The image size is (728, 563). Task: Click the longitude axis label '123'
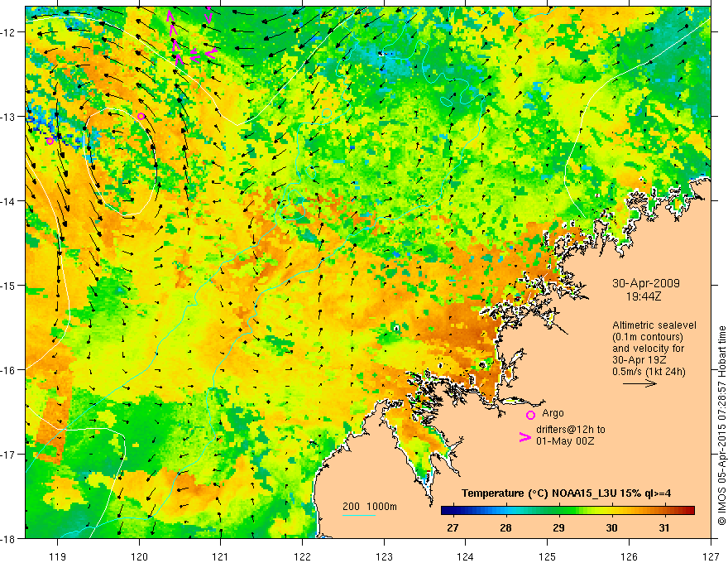click(x=384, y=556)
